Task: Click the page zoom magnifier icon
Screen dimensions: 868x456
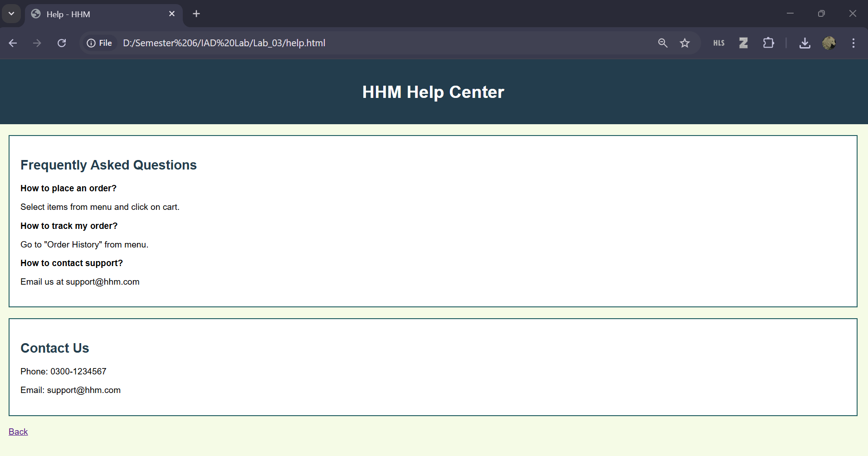Action: coord(663,43)
